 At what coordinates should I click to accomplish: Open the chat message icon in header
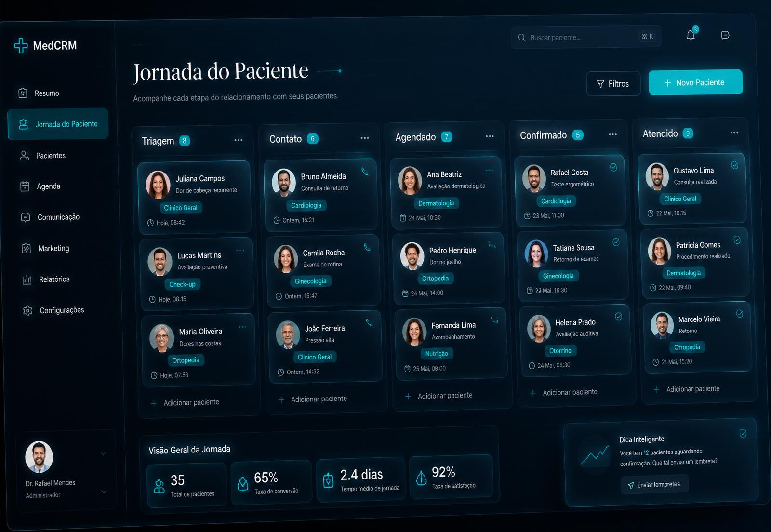pyautogui.click(x=725, y=35)
